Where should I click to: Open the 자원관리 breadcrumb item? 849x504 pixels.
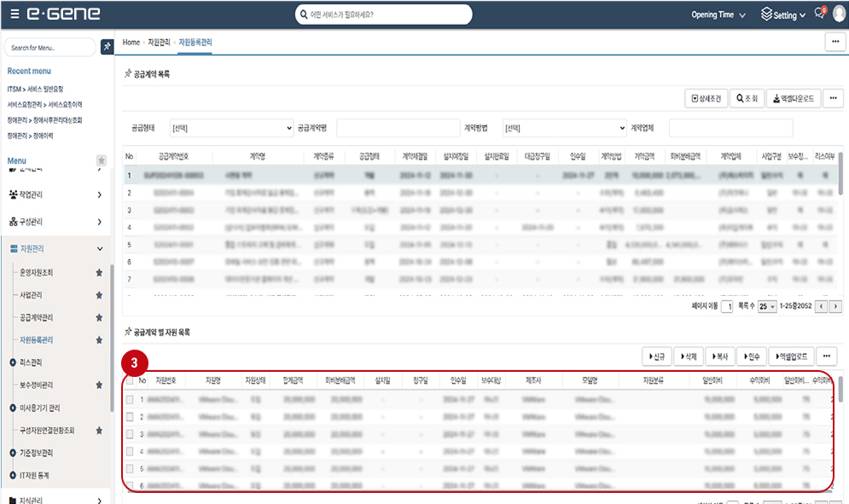click(159, 42)
